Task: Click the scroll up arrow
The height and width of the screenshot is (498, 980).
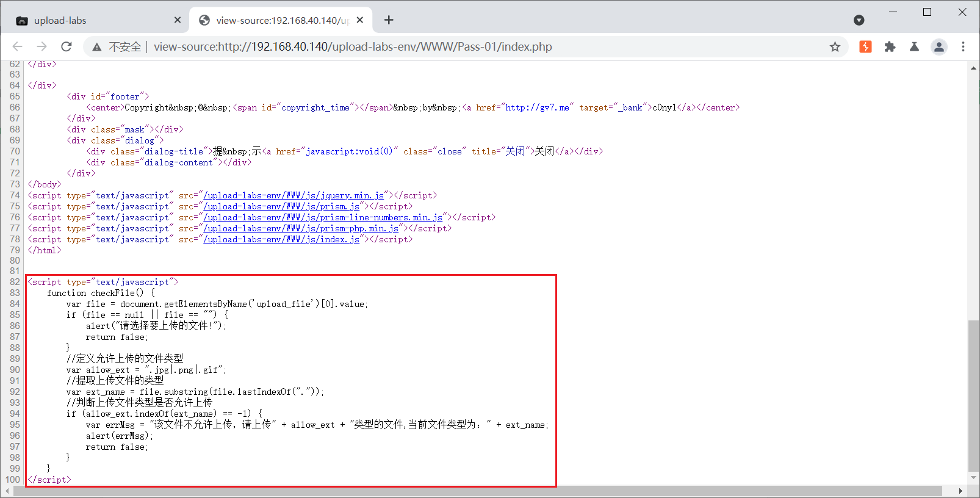Action: (x=973, y=67)
